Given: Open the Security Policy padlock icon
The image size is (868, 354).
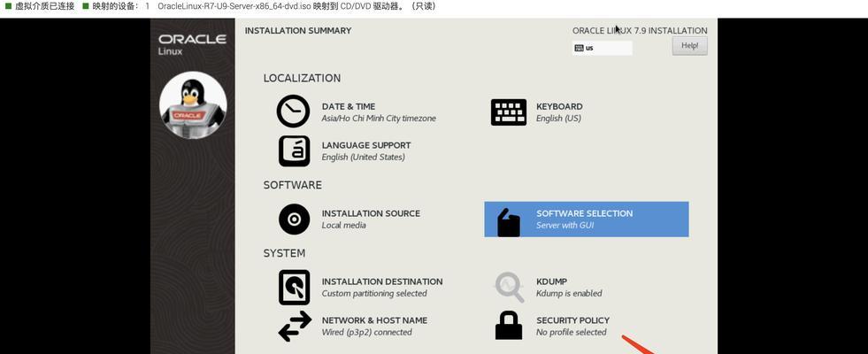Looking at the screenshot, I should 508,325.
